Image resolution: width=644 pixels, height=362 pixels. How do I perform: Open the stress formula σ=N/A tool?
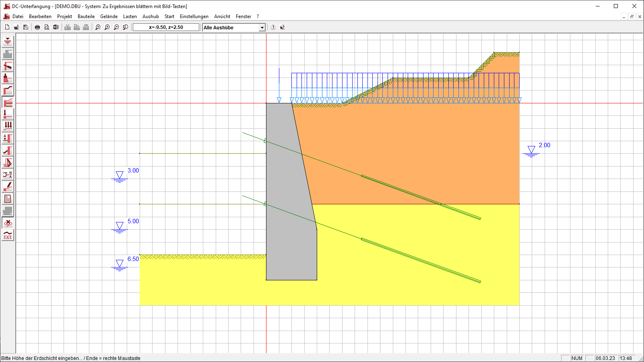pos(8,175)
